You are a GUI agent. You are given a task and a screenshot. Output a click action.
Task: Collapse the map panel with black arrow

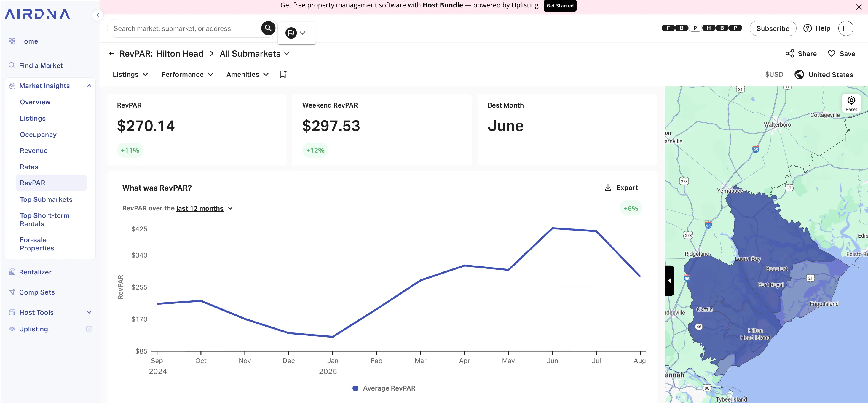pyautogui.click(x=670, y=280)
